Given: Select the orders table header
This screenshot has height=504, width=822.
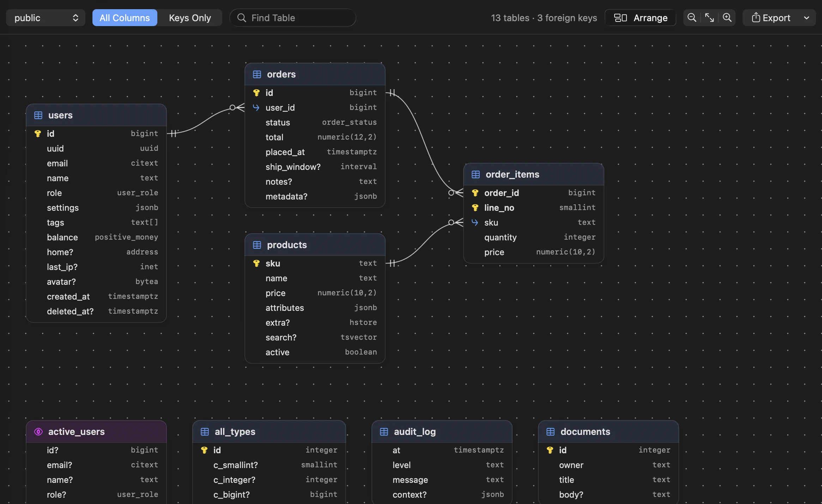Looking at the screenshot, I should tap(315, 74).
